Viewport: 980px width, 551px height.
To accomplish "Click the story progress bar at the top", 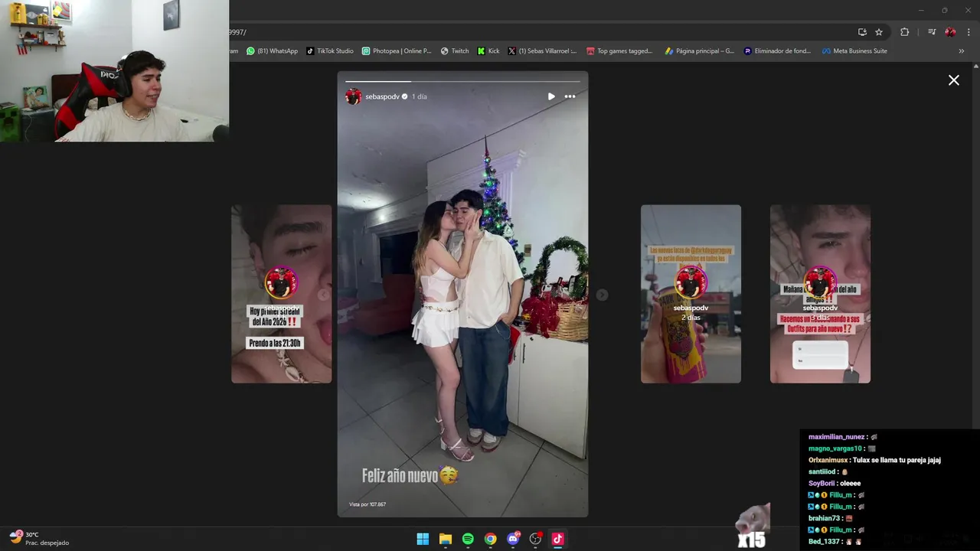I will click(x=462, y=81).
